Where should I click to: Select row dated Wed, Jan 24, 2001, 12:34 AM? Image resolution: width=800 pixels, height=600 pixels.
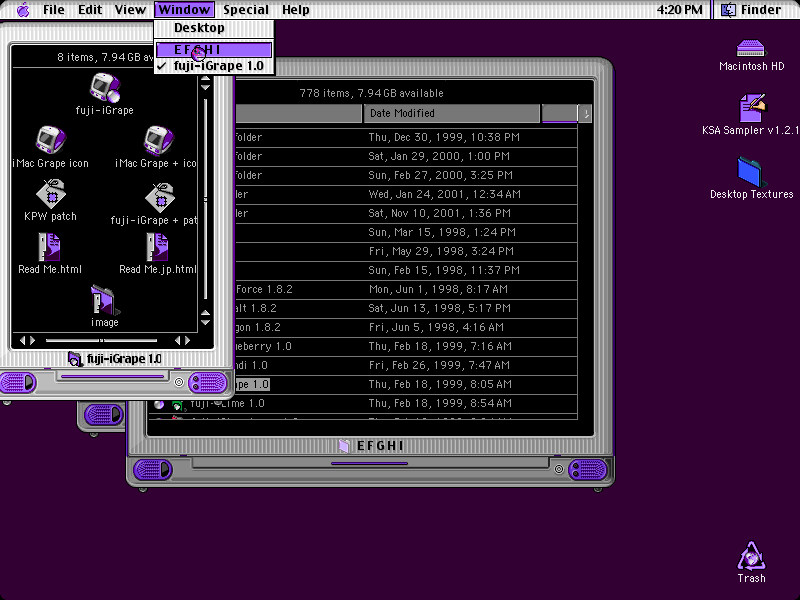click(x=407, y=194)
